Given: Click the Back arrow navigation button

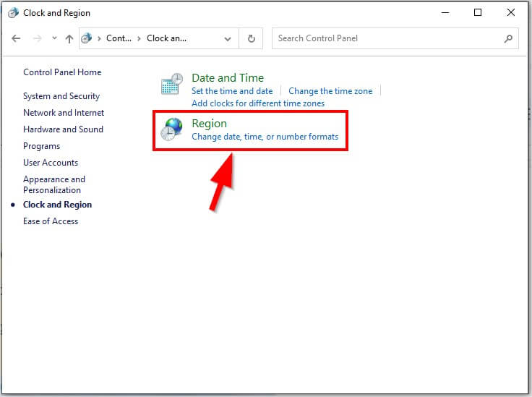Looking at the screenshot, I should (16, 38).
